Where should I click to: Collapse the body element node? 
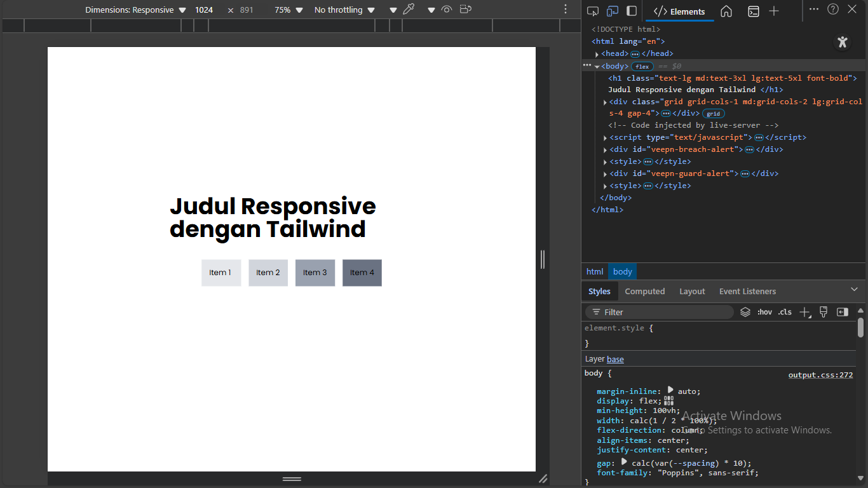point(597,66)
